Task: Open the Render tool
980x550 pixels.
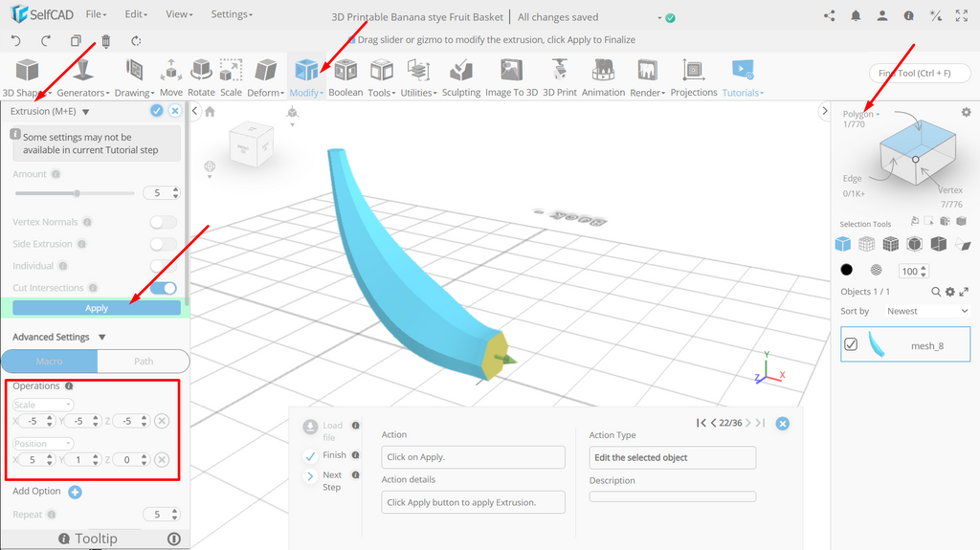Action: 647,77
